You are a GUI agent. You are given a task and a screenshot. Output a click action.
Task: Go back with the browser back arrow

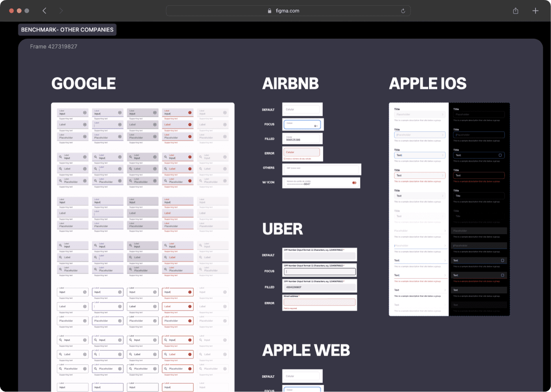[x=44, y=11]
